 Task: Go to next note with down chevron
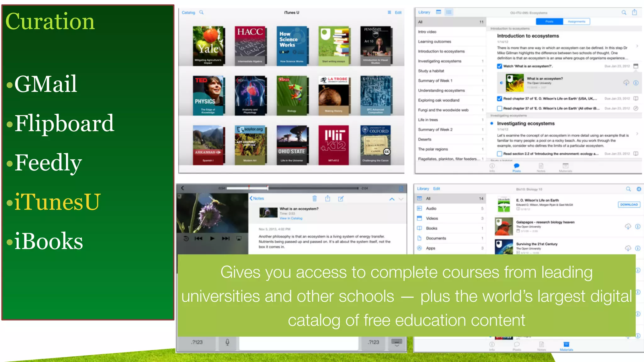click(x=401, y=199)
